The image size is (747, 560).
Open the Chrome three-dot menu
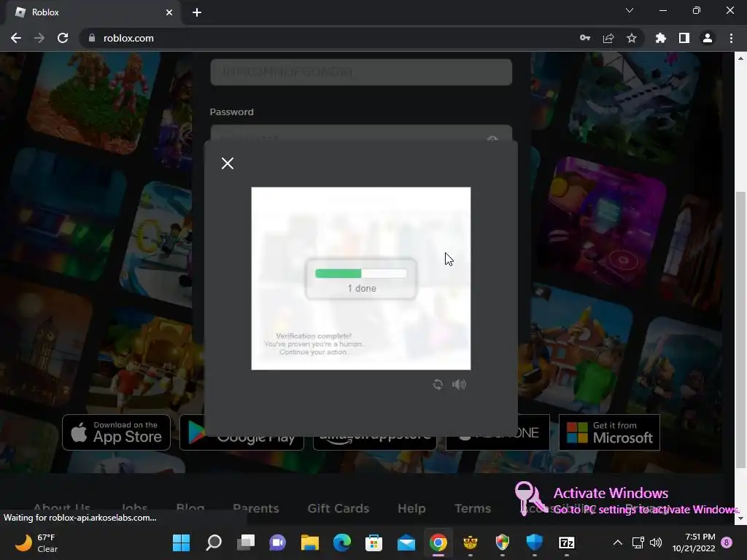click(731, 38)
